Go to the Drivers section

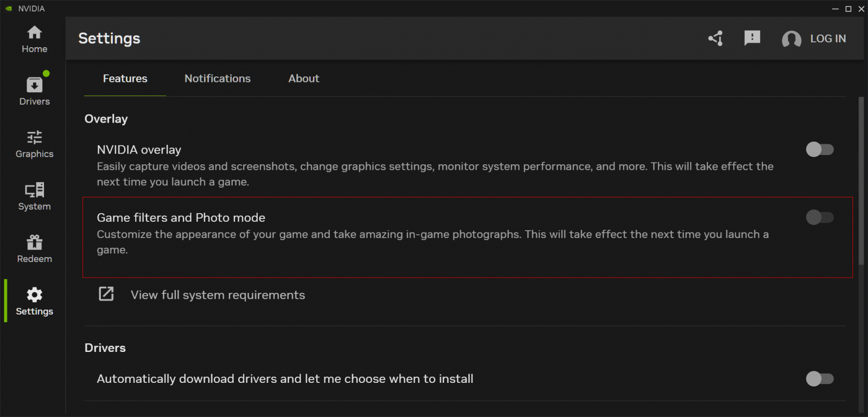pos(34,92)
